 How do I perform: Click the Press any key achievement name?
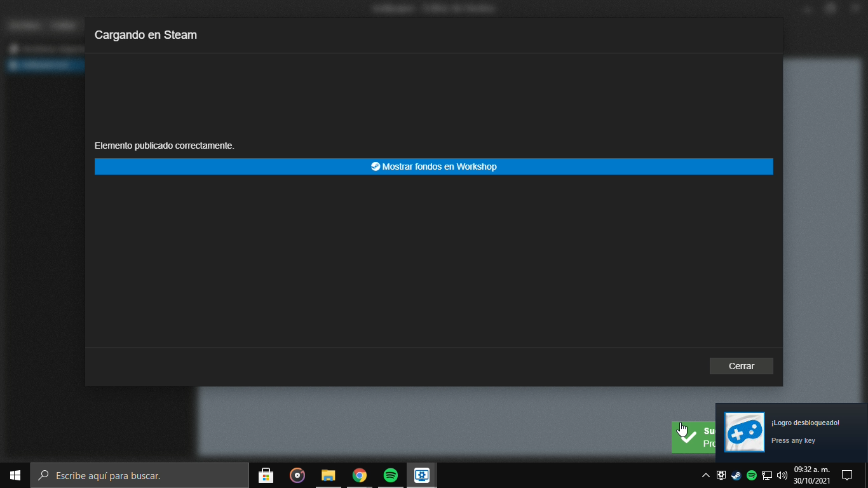tap(793, 441)
